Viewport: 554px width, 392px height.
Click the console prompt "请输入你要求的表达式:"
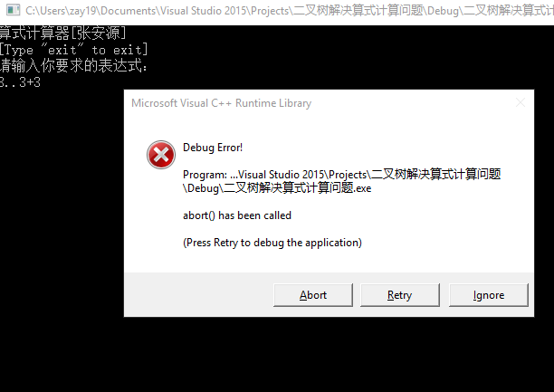point(73,66)
